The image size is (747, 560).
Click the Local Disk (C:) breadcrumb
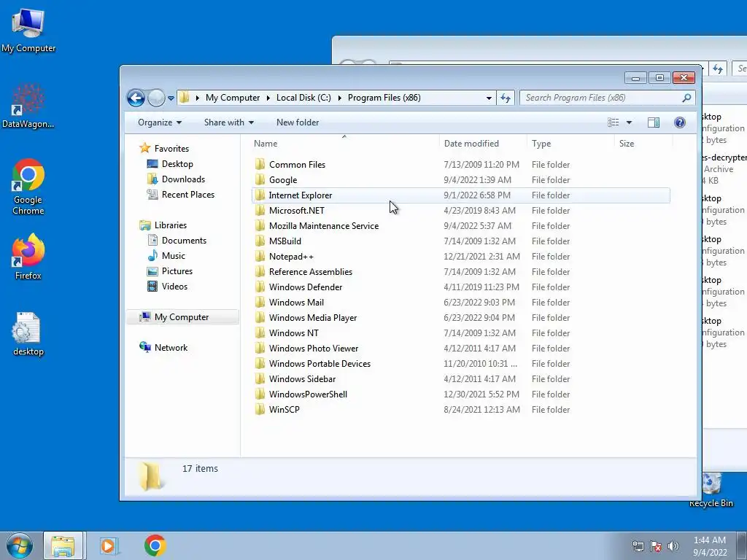303,98
